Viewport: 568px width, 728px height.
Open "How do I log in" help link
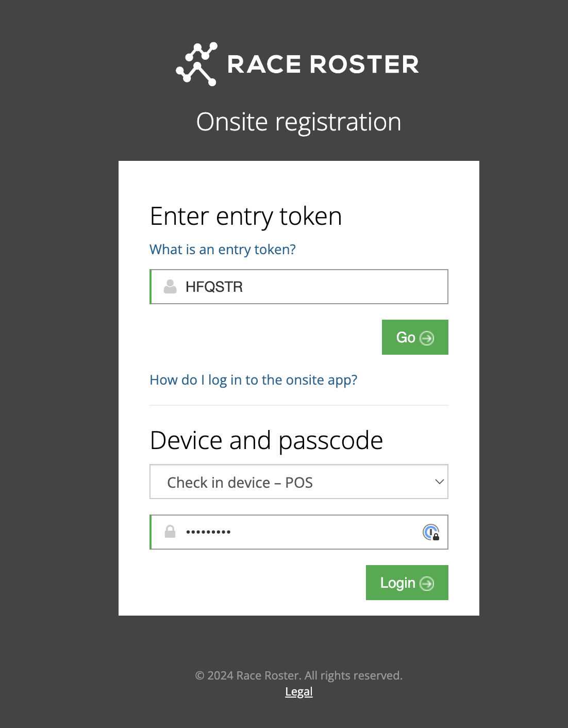[x=253, y=380]
